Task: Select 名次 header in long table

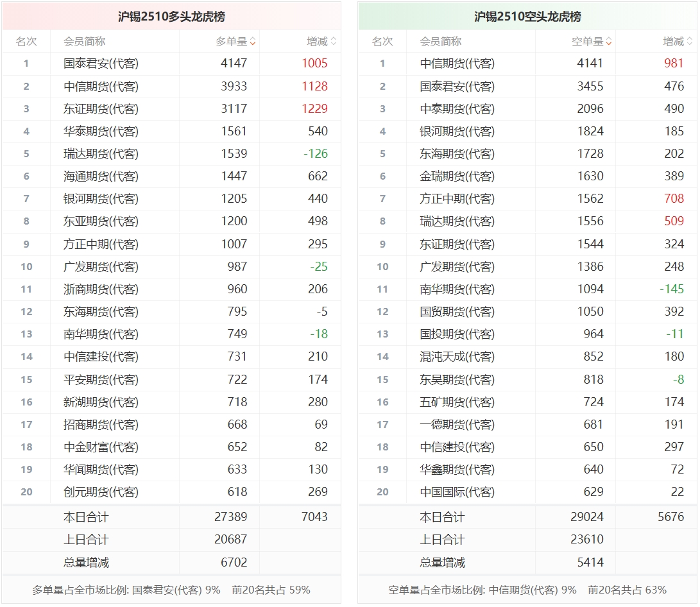Action: [26, 42]
